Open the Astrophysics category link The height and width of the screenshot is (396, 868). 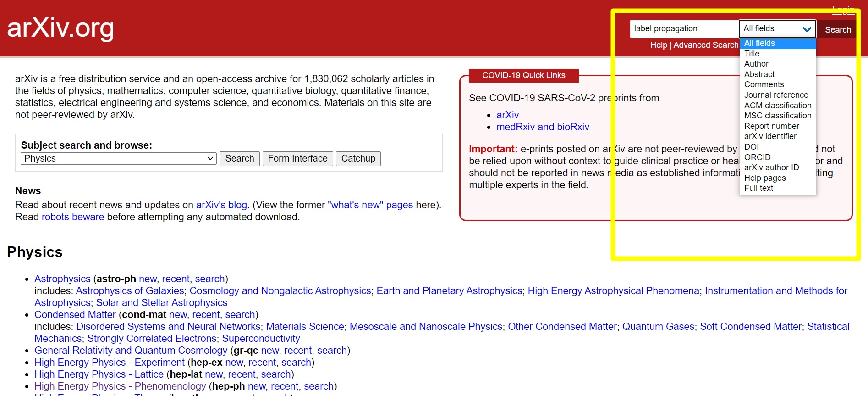click(62, 279)
